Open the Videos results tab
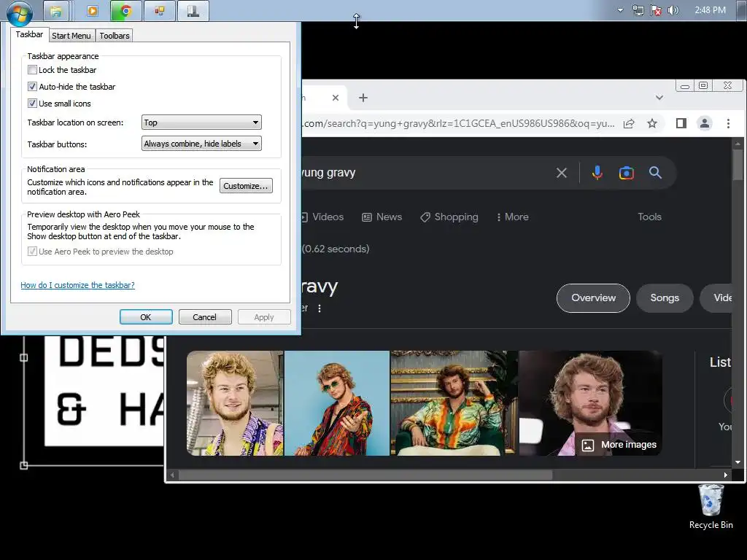Screen dimensions: 747x560 click(322, 217)
